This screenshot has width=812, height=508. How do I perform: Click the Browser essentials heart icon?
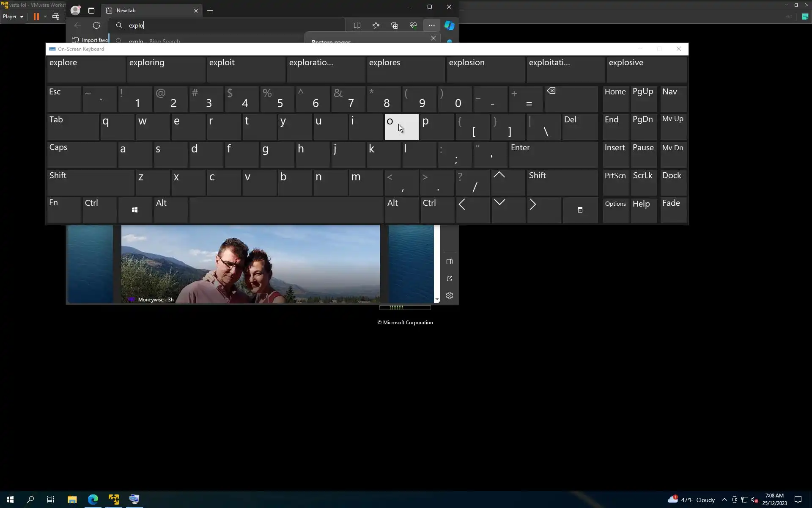413,25
